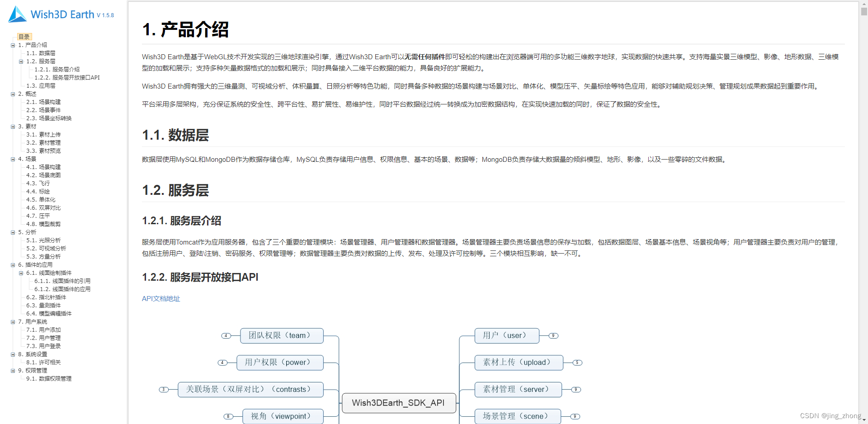868x424 pixels.
Task: Open '4.7. 压平' entry
Action: [x=38, y=216]
